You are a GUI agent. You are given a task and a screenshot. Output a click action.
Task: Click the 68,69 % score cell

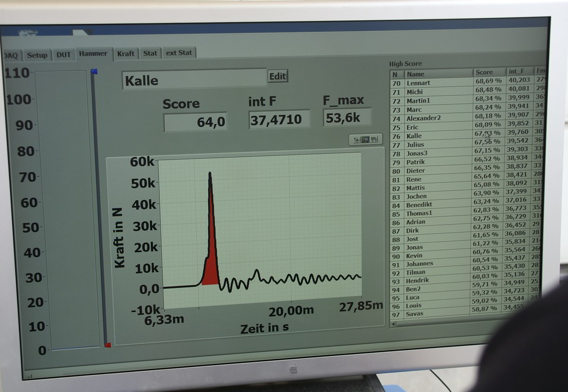tap(488, 81)
